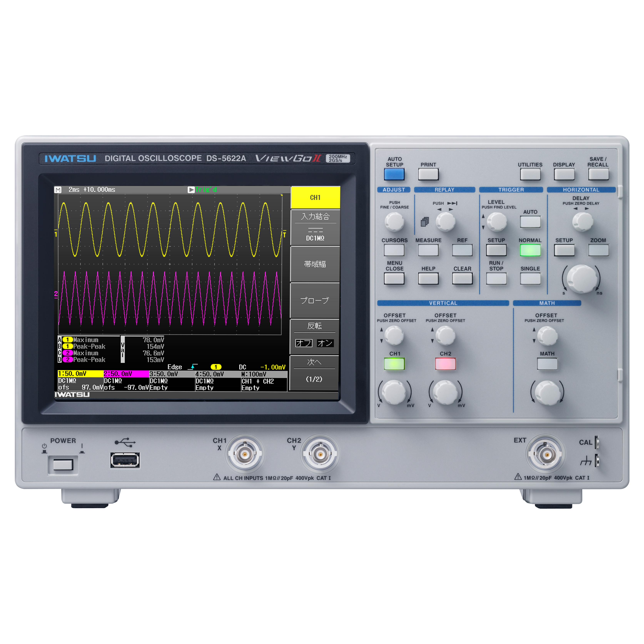
Task: Click the 78.0mV Maximum measurement value
Action: coord(153,340)
